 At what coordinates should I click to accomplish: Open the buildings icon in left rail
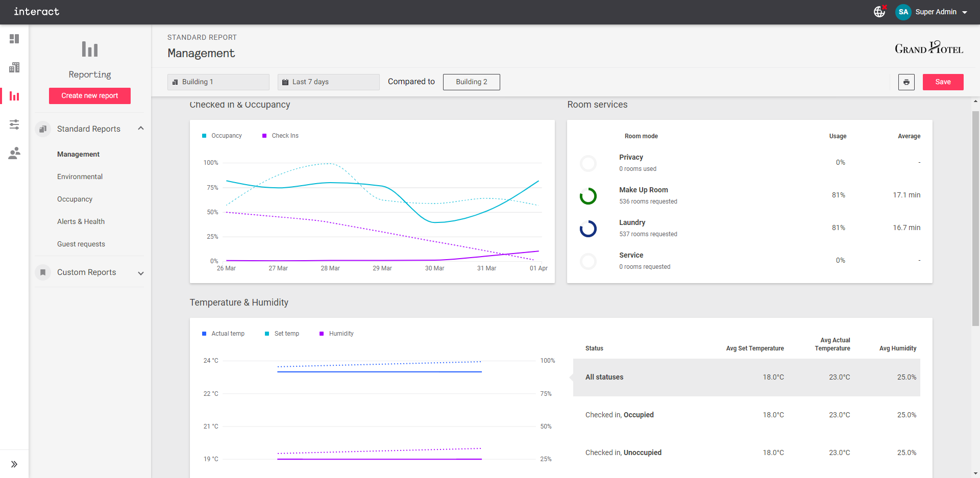pos(14,67)
